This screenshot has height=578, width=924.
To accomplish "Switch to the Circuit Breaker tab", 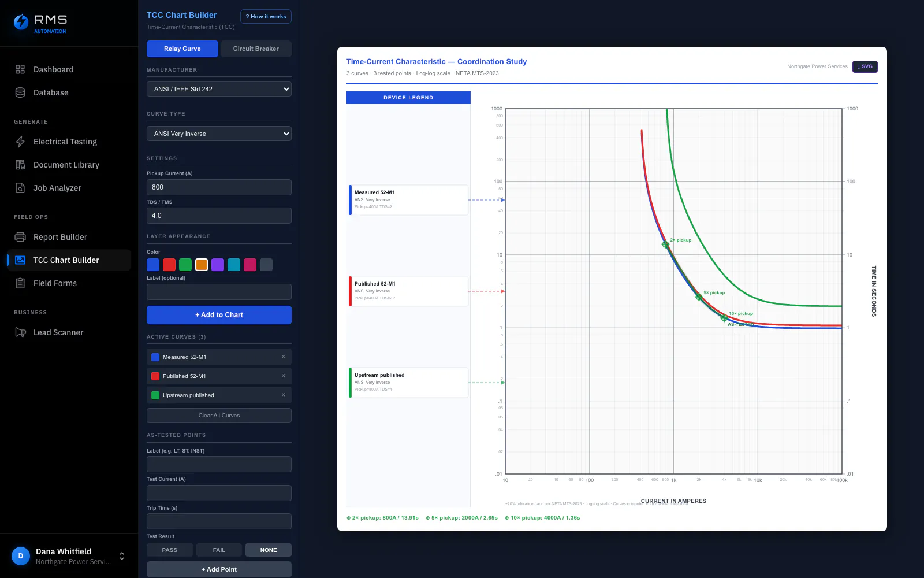I will (256, 49).
